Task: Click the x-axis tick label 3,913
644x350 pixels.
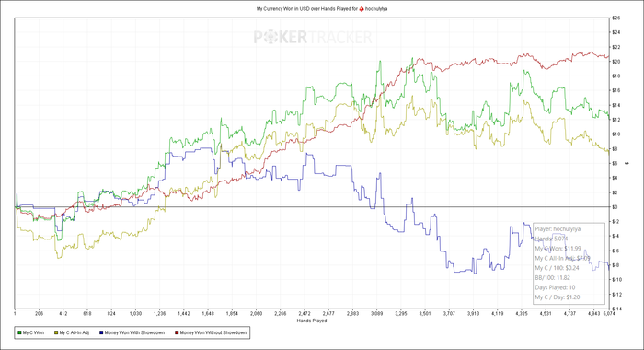Action: point(473,313)
